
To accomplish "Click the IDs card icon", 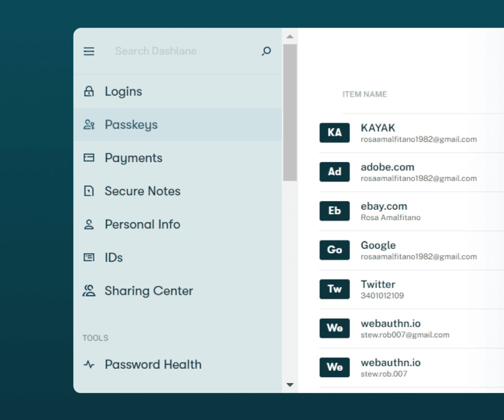I will (89, 257).
